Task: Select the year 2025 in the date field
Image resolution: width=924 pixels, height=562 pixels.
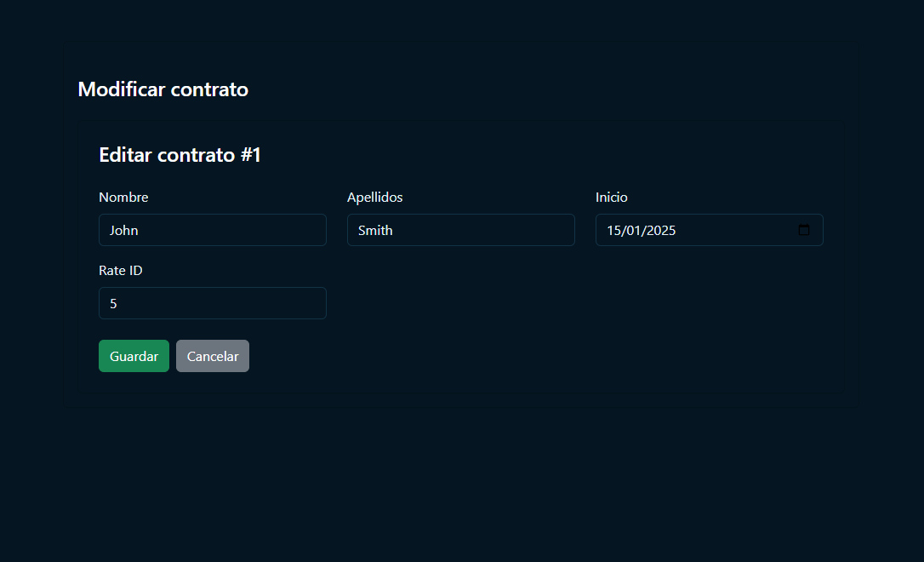Action: (660, 230)
